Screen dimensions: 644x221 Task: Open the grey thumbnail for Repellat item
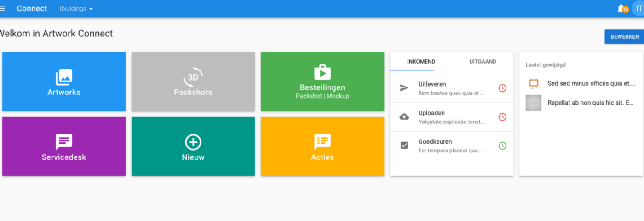point(534,103)
